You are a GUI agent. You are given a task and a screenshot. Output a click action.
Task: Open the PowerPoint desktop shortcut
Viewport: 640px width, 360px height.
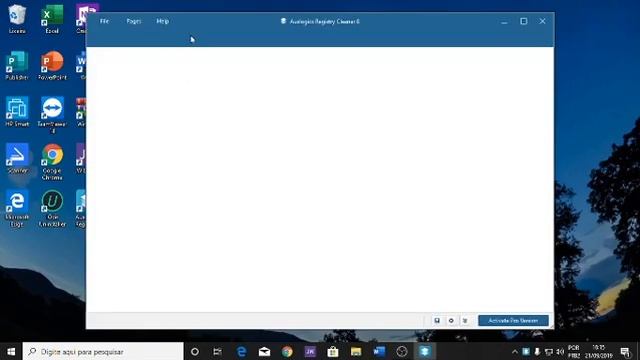tap(52, 65)
